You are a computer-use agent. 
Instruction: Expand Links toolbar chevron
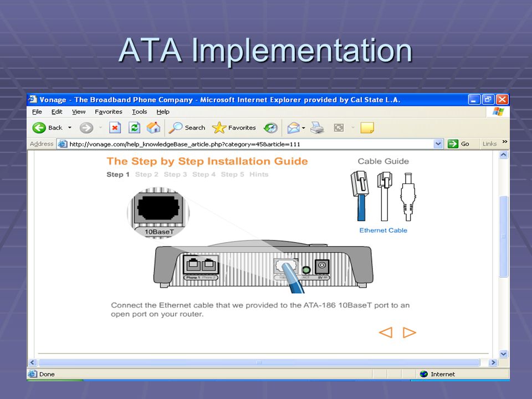[x=504, y=141]
